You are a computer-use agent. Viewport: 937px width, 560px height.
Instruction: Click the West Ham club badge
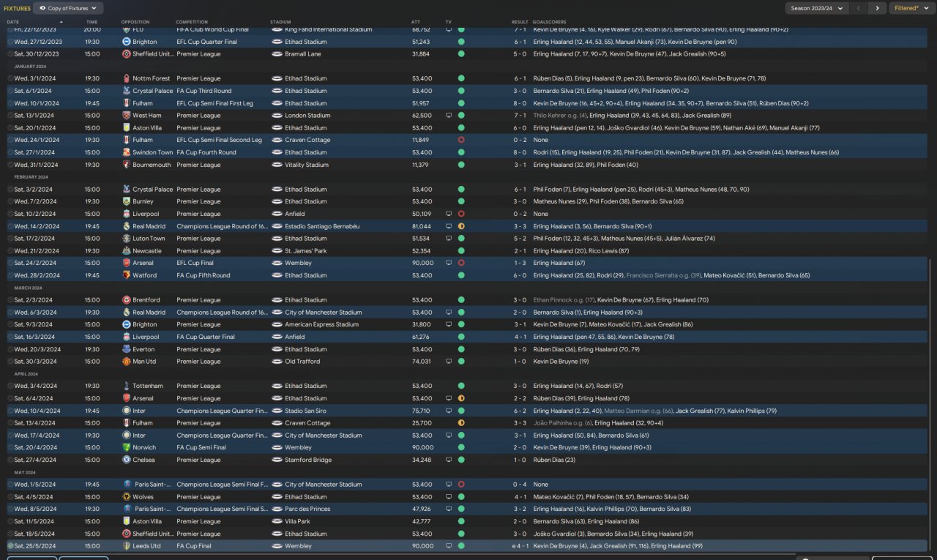pyautogui.click(x=127, y=116)
